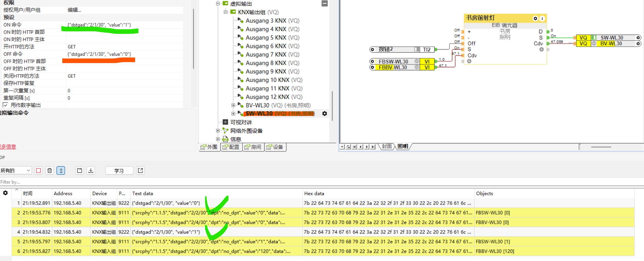Click the KNX输出组 group icon
This screenshot has height=261, width=644.
tap(233, 12)
